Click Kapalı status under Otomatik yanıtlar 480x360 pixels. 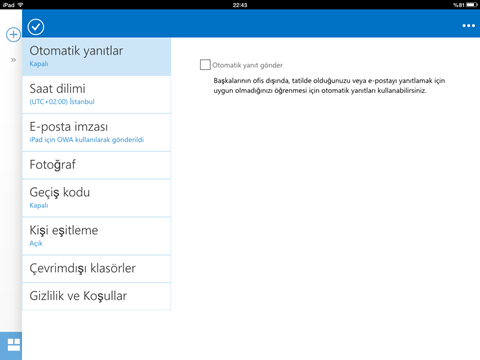click(39, 64)
